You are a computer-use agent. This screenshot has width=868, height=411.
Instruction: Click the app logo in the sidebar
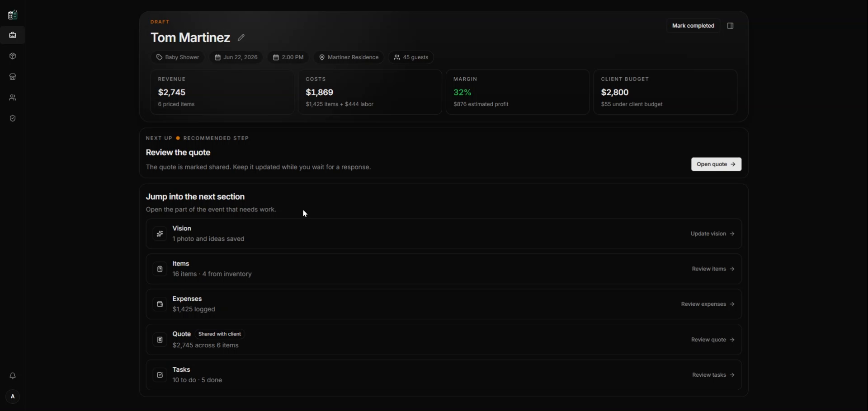[13, 15]
